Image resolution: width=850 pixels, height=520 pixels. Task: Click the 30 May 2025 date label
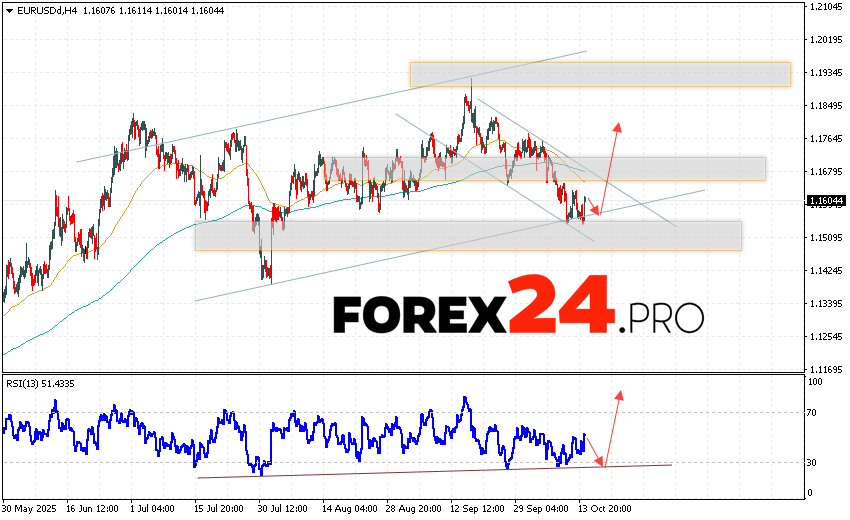pos(30,508)
